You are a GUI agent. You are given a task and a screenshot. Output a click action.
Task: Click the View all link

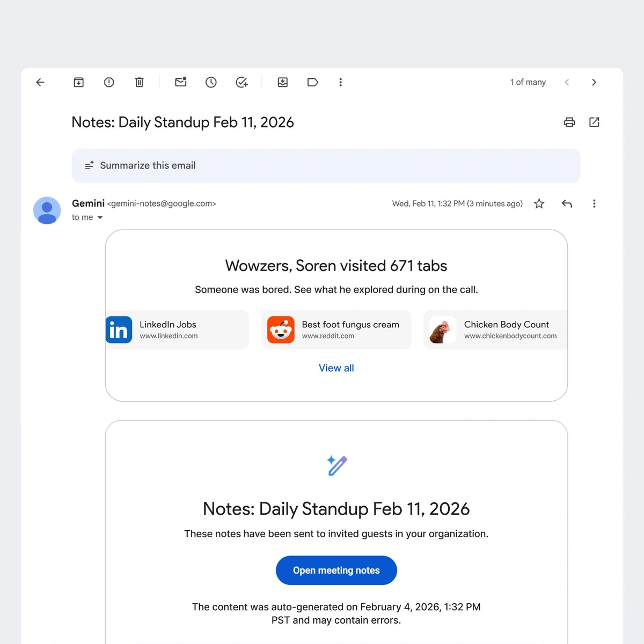click(336, 368)
